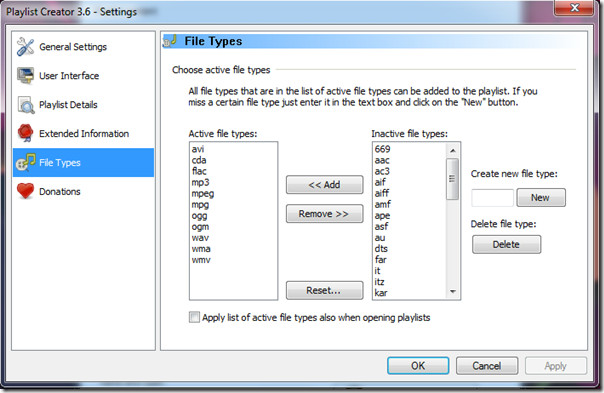Select aiff in inactive file types
Viewport: 604px width, 393px height.
click(410, 193)
